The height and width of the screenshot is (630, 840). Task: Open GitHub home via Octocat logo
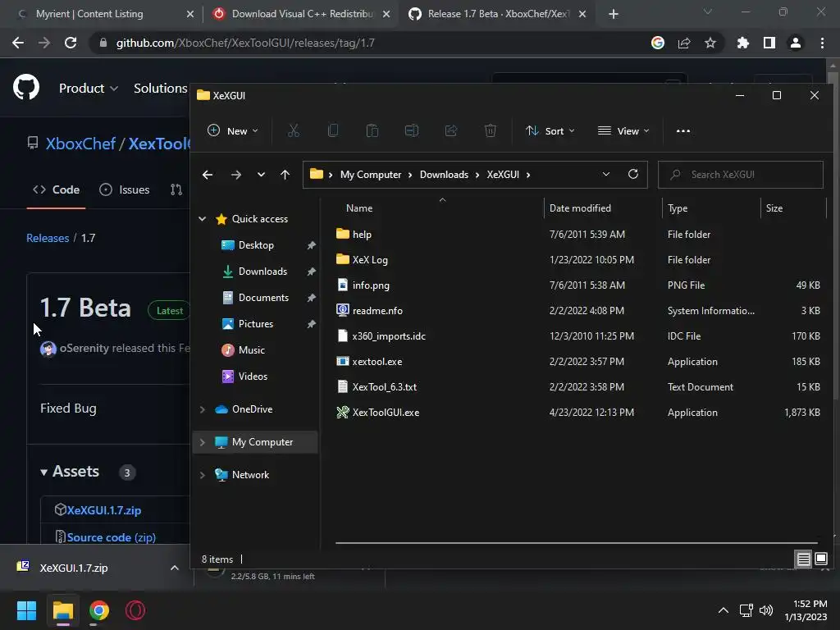coord(26,87)
